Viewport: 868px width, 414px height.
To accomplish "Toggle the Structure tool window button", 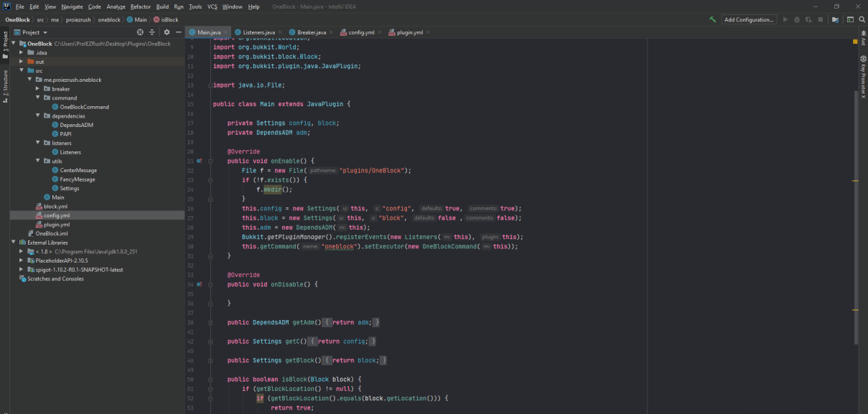I will (4, 86).
